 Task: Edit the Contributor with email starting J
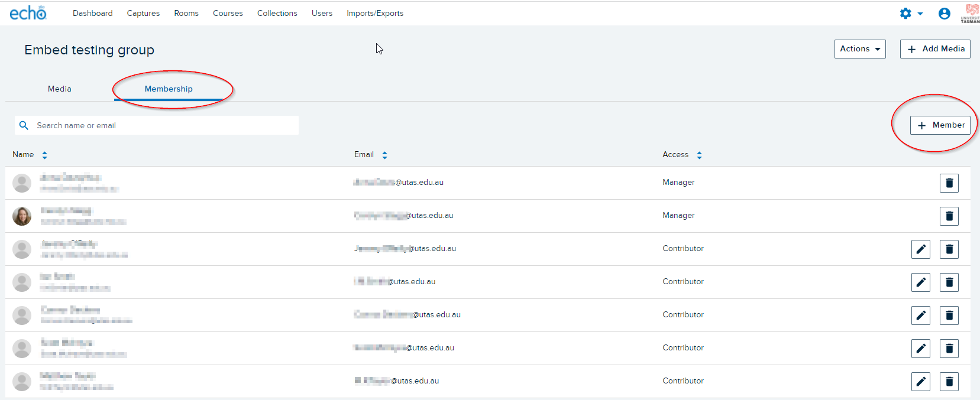click(x=921, y=249)
